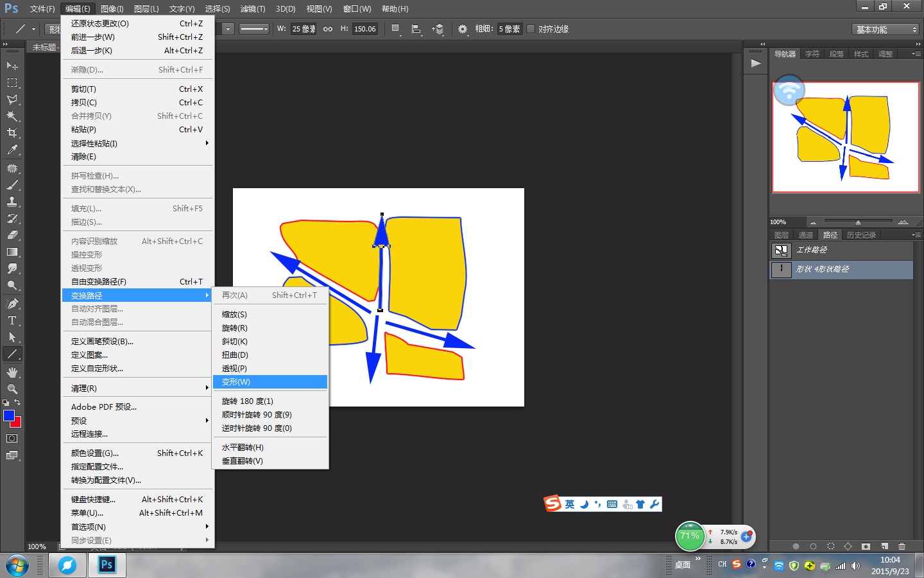
Task: Open the 滤镜(T) menu
Action: tap(252, 9)
